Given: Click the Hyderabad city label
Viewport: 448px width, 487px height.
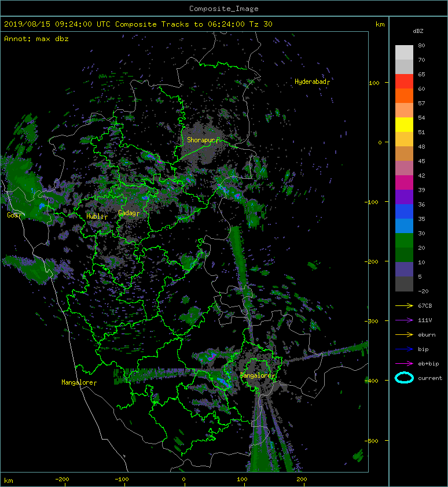Looking at the screenshot, I should click(311, 82).
